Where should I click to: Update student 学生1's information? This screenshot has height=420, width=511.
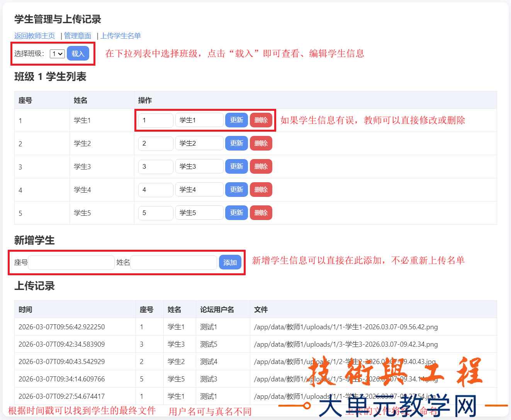236,120
